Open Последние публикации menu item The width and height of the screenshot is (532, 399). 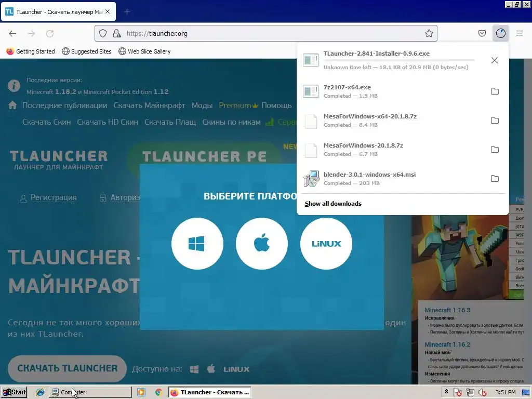point(64,105)
